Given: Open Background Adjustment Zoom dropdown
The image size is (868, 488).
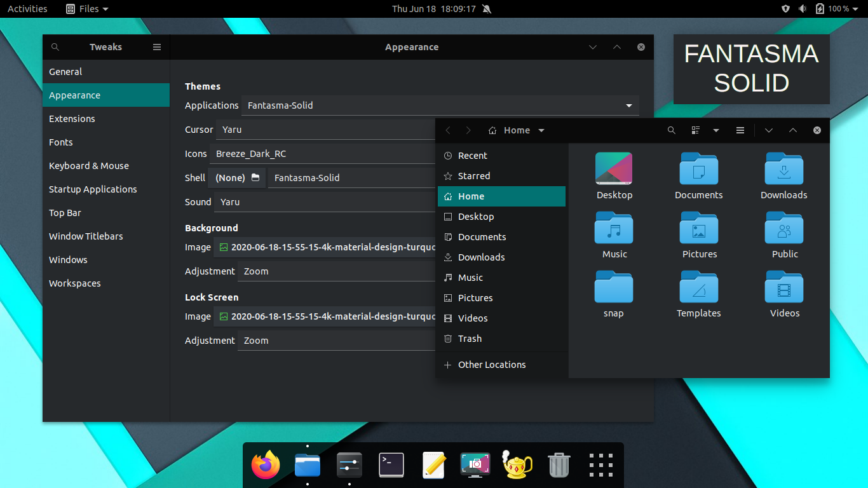Looking at the screenshot, I should (x=336, y=271).
